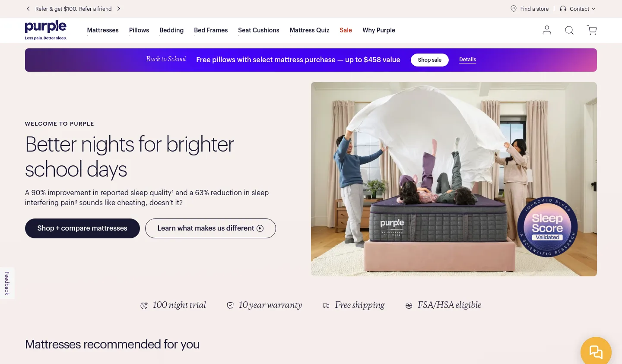Open the Pillows menu
622x364 pixels.
pyautogui.click(x=139, y=30)
